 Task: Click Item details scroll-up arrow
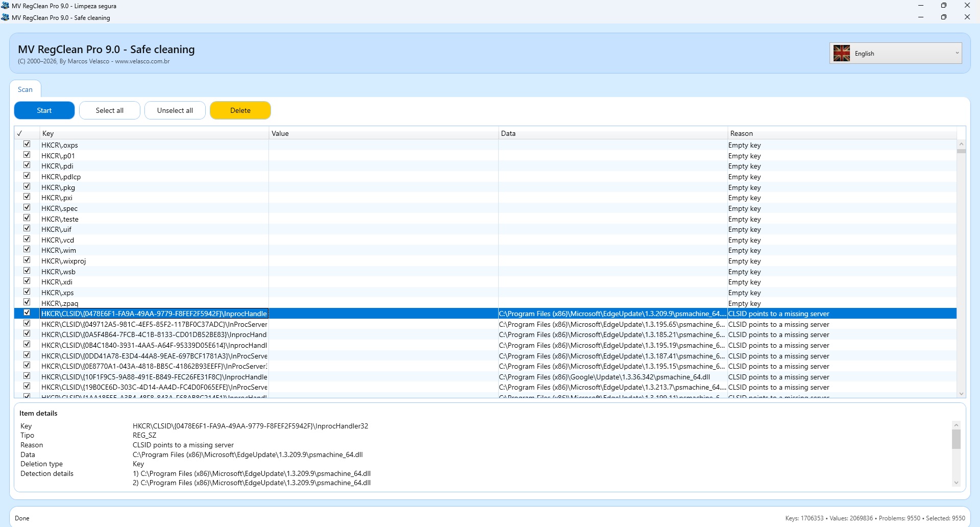[956, 425]
